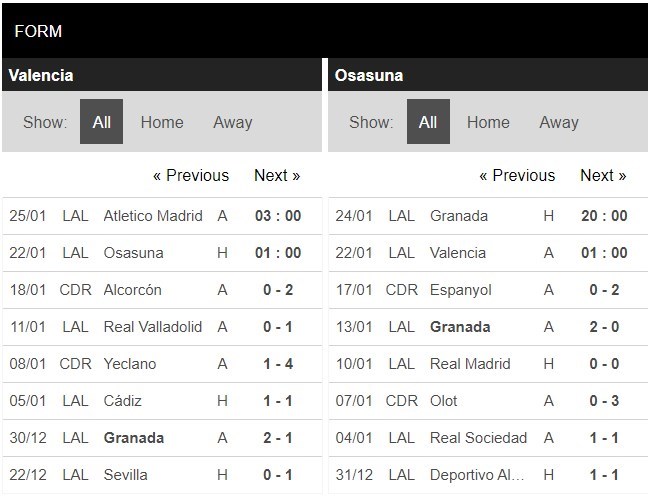
Task: Select the All tab under Valencia
Action: tap(101, 122)
